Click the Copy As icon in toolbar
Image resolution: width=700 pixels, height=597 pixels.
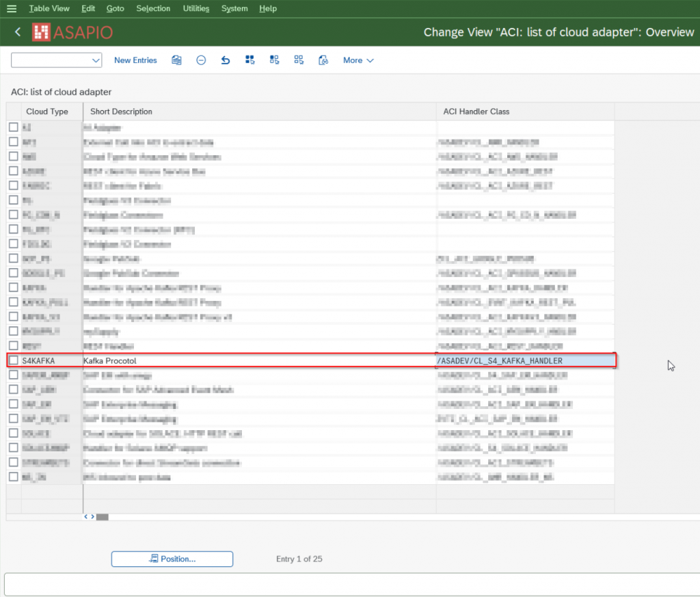pyautogui.click(x=176, y=60)
